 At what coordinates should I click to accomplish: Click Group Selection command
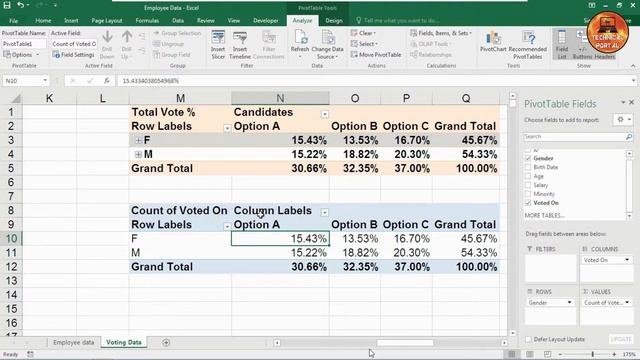(x=177, y=33)
